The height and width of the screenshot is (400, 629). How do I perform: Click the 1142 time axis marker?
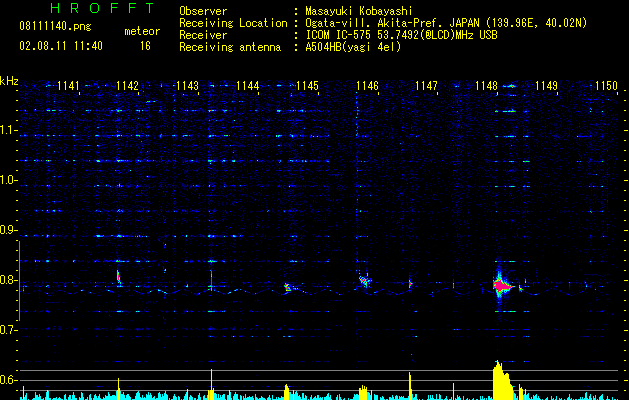pyautogui.click(x=128, y=85)
